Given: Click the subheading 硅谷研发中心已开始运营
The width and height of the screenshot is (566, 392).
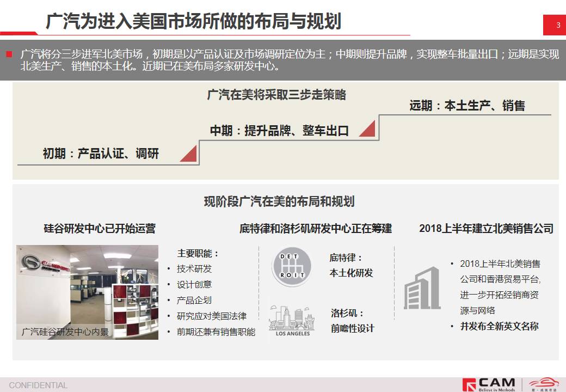Looking at the screenshot, I should 100,228.
